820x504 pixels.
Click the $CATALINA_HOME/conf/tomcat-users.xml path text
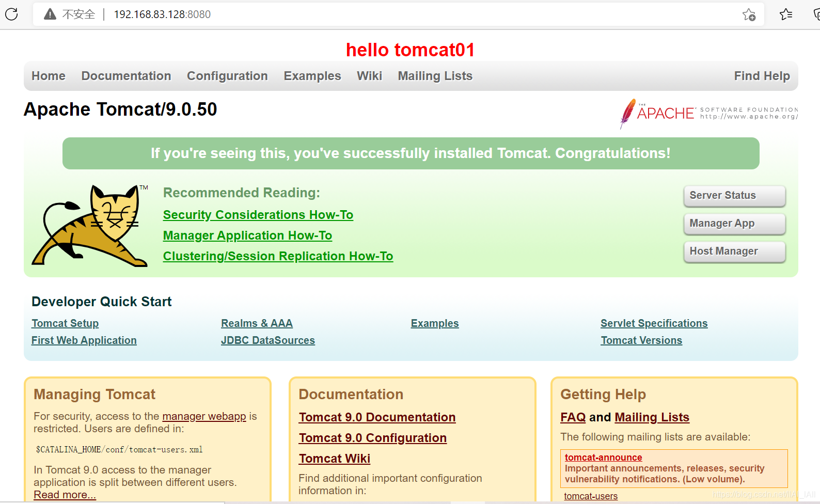pos(119,450)
